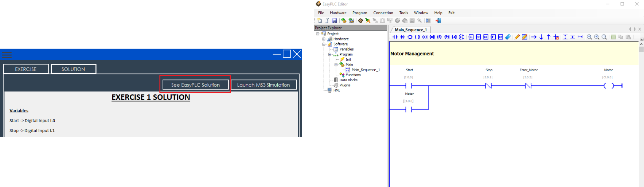Click the window layout icon in main toolbar
644x187 pixels.
[x=429, y=20]
